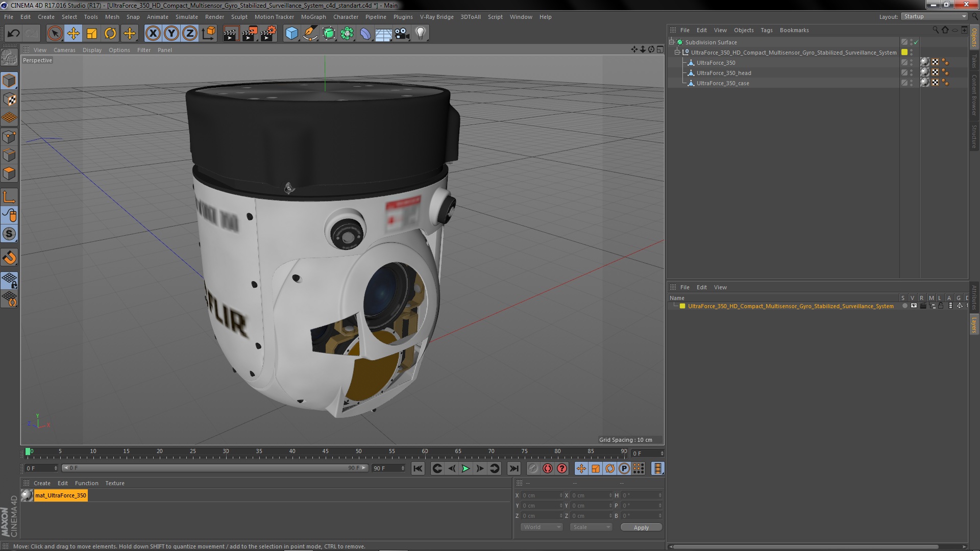980x551 pixels.
Task: Toggle layer visibility eye in Layers panel
Action: 914,306
